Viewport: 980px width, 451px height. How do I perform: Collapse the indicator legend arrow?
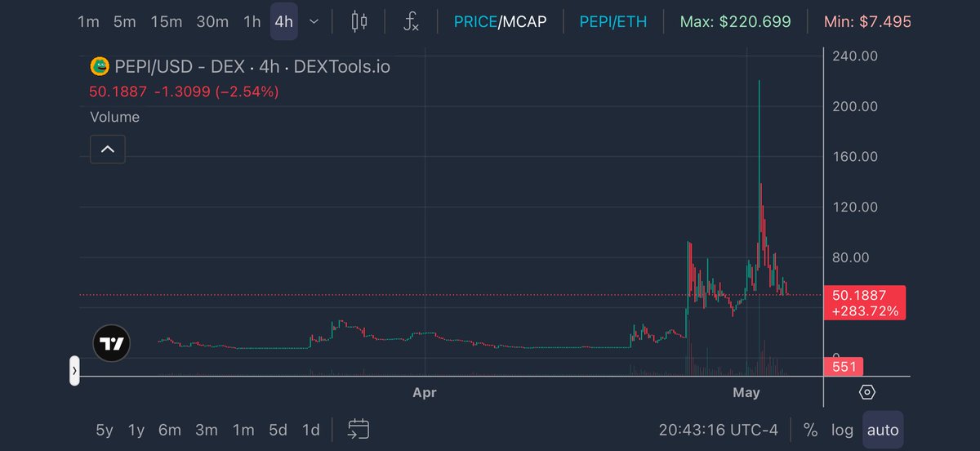(x=108, y=150)
